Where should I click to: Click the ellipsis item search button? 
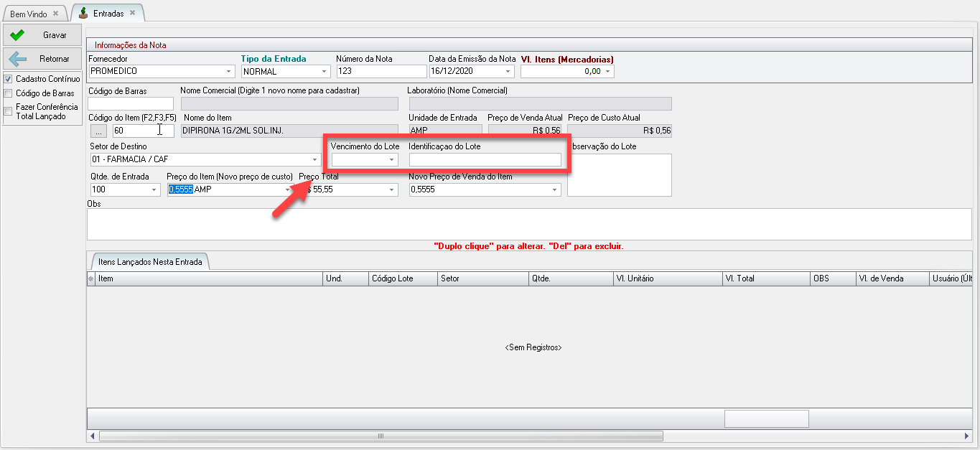[99, 131]
